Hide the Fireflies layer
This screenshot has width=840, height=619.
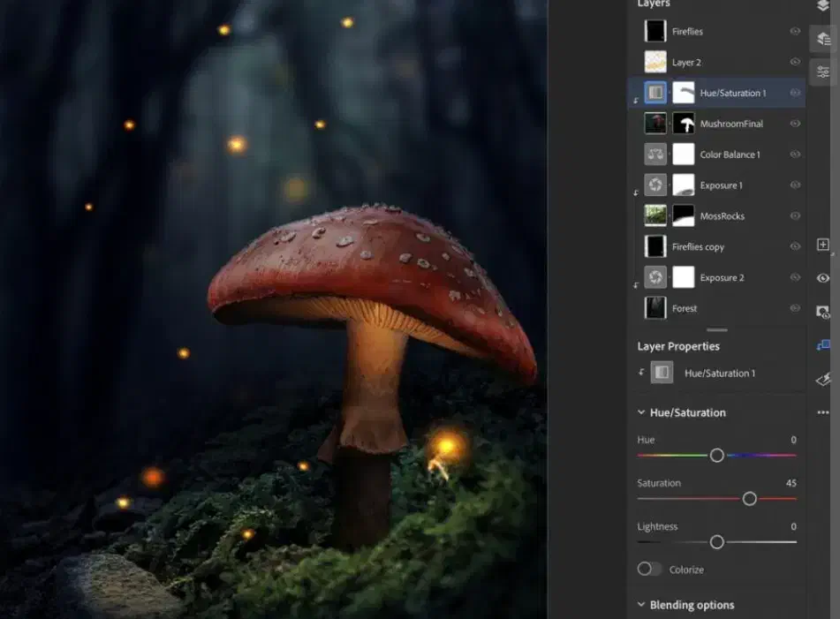point(795,31)
